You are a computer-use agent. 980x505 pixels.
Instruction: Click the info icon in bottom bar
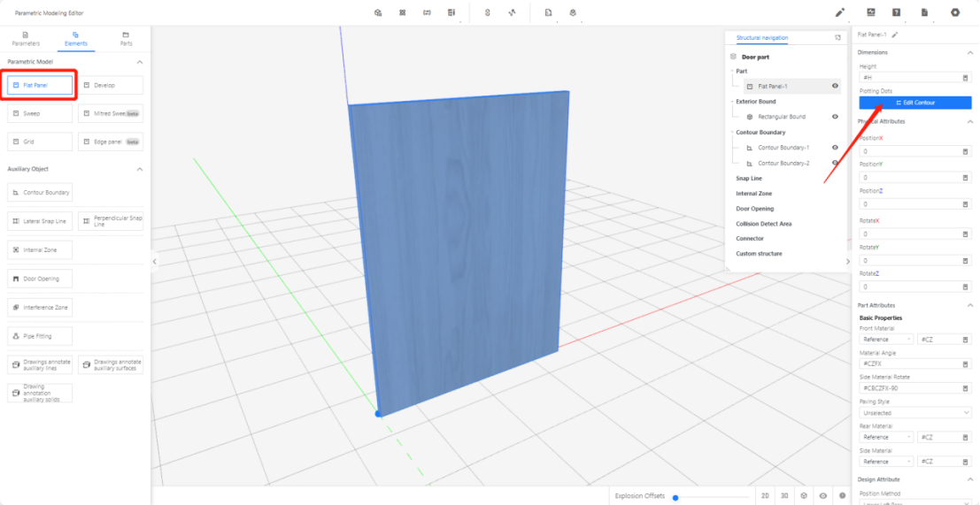pos(842,496)
